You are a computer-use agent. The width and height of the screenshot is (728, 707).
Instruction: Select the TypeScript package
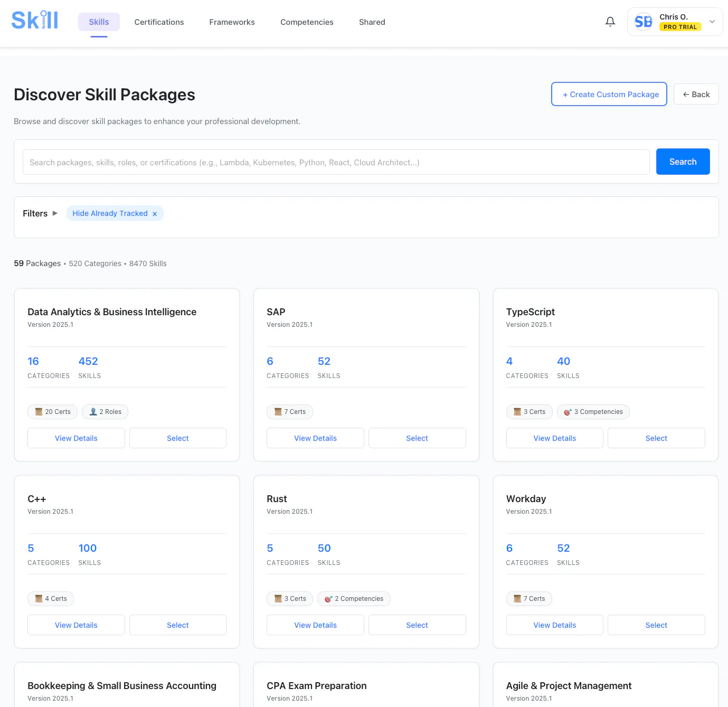coord(656,438)
